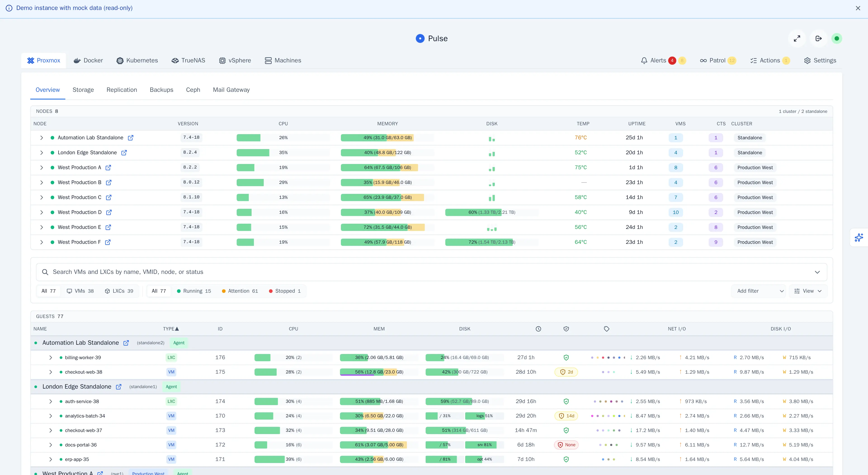
Task: Open Settings
Action: click(820, 60)
